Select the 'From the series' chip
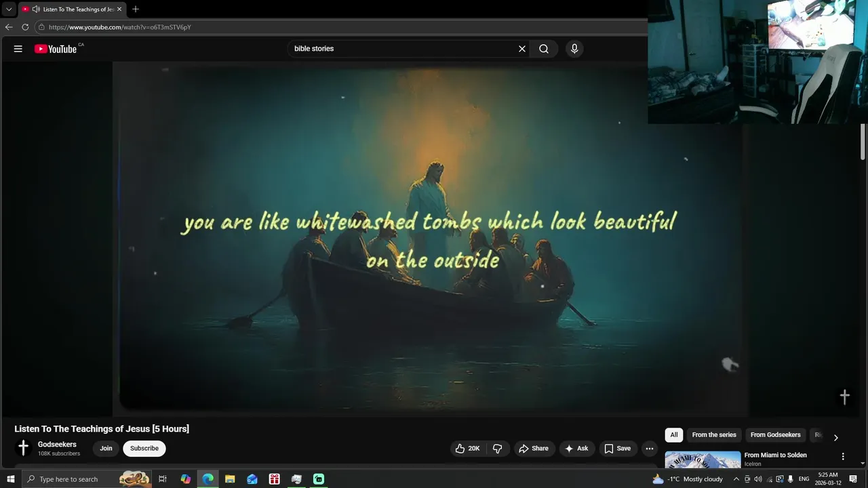This screenshot has width=868, height=488. coord(714,435)
